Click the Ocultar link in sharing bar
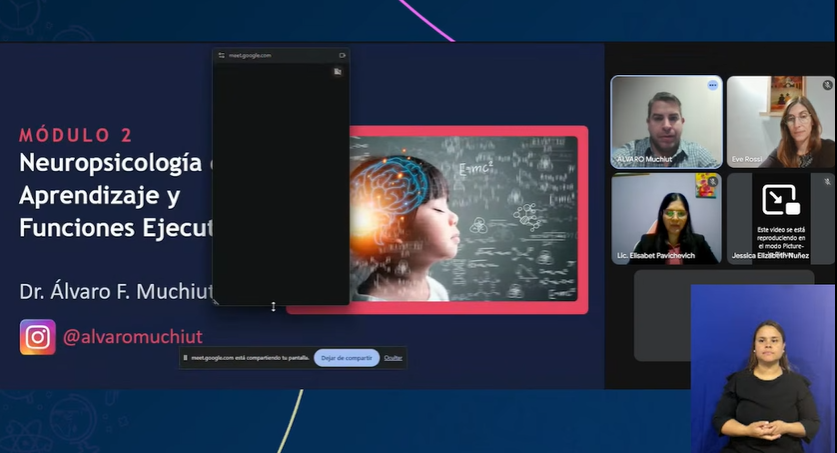The width and height of the screenshot is (837, 453). pos(393,358)
